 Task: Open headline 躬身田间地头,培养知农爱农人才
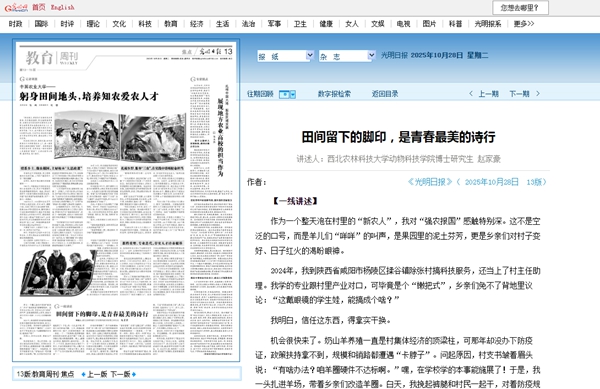point(89,96)
